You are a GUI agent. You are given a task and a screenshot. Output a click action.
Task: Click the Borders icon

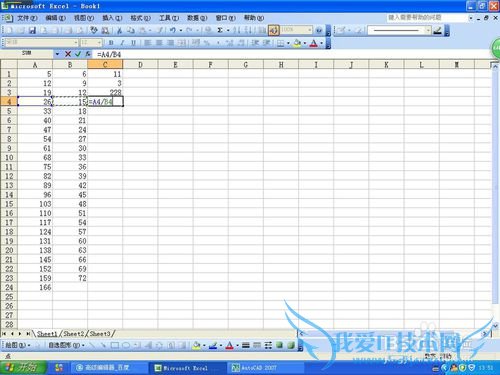pos(281,43)
